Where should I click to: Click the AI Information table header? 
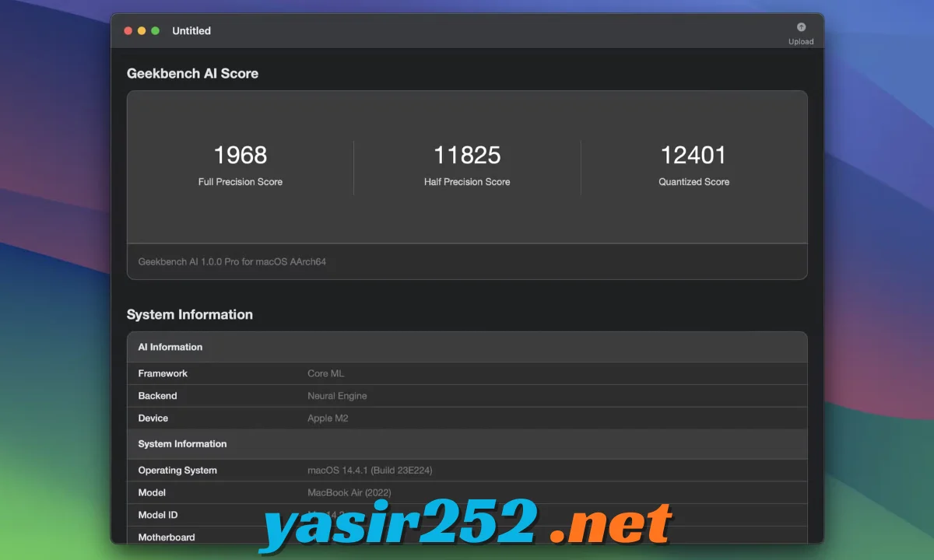170,347
